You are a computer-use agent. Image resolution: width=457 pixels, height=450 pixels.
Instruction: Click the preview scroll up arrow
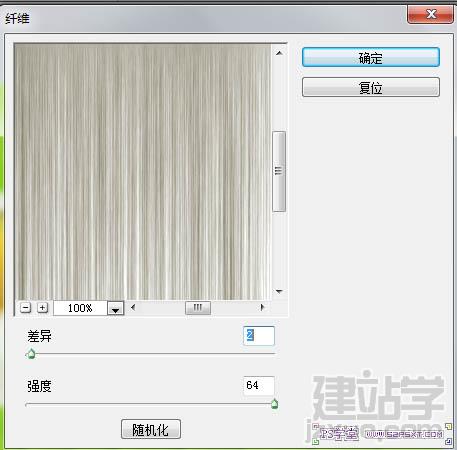[x=279, y=53]
